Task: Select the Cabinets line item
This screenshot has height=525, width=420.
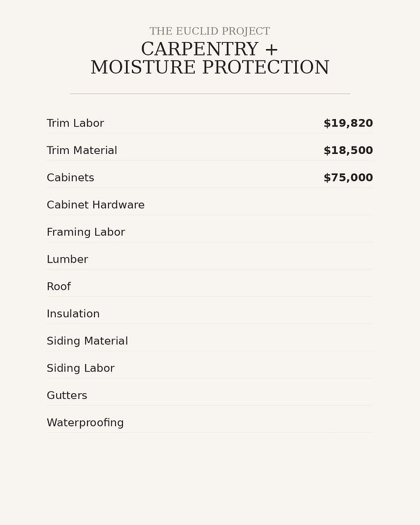Action: [x=210, y=177]
